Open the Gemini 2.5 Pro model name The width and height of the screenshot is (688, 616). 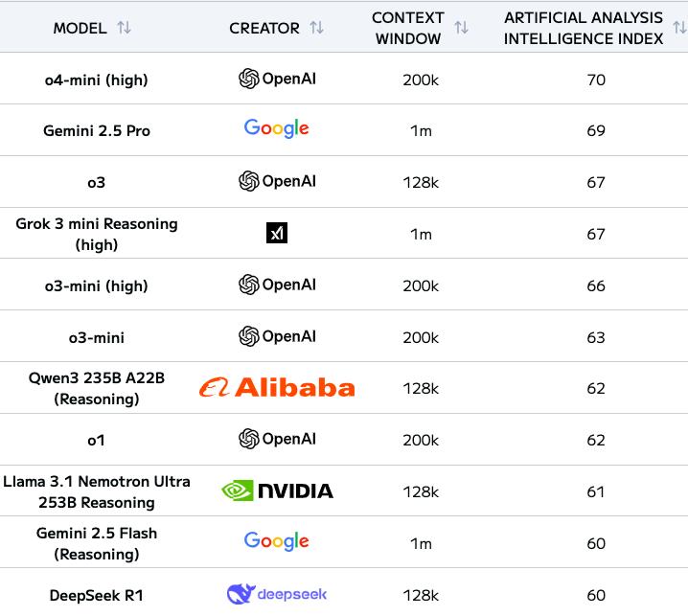(x=96, y=130)
